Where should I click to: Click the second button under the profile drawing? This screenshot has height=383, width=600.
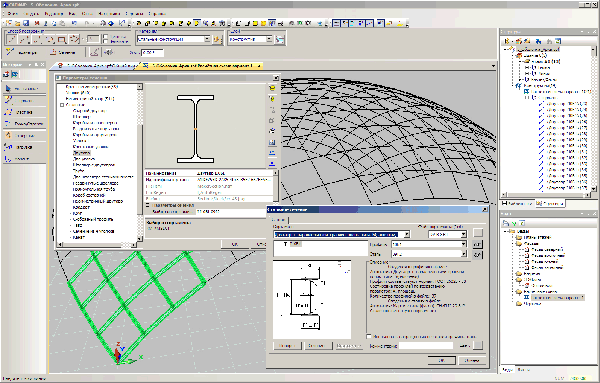318,346
